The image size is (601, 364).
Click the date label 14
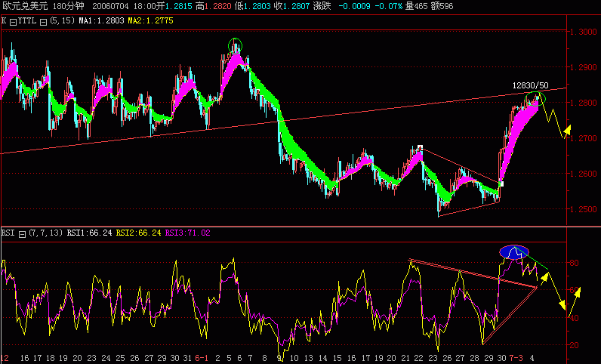323,358
